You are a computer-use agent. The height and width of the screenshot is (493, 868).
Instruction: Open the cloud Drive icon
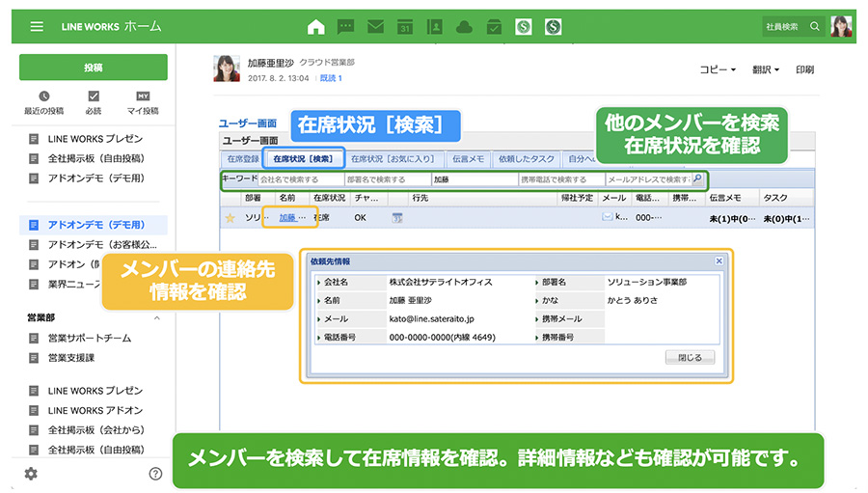pos(464,27)
